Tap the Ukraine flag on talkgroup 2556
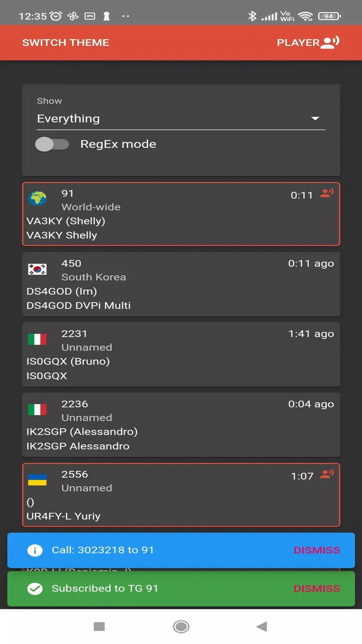The image size is (362, 644). pos(38,480)
